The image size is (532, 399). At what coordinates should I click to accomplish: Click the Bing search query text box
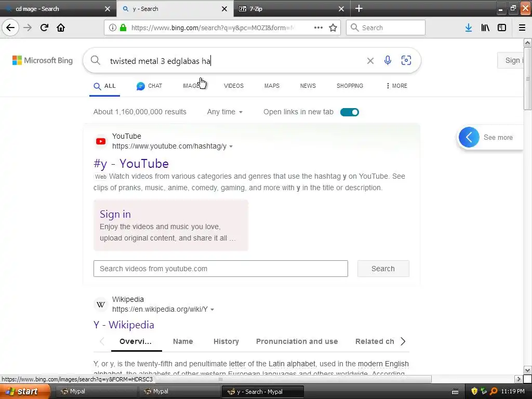(x=234, y=61)
